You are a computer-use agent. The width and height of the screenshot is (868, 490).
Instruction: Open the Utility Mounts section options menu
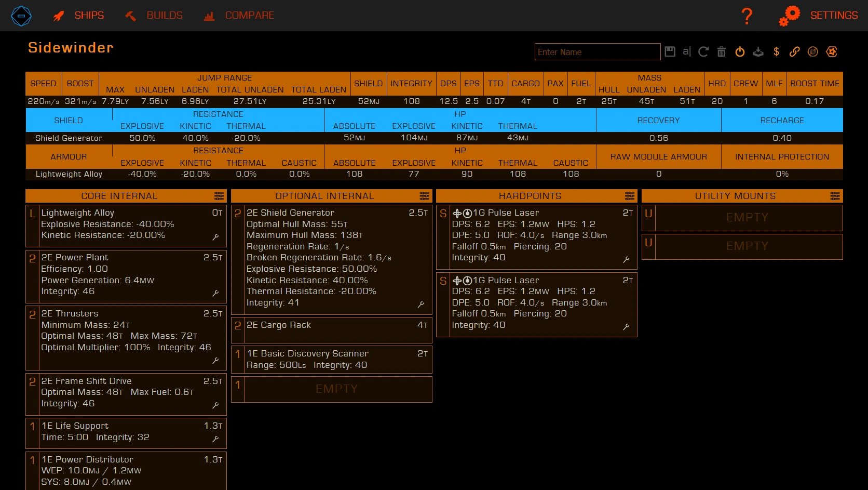pos(835,196)
